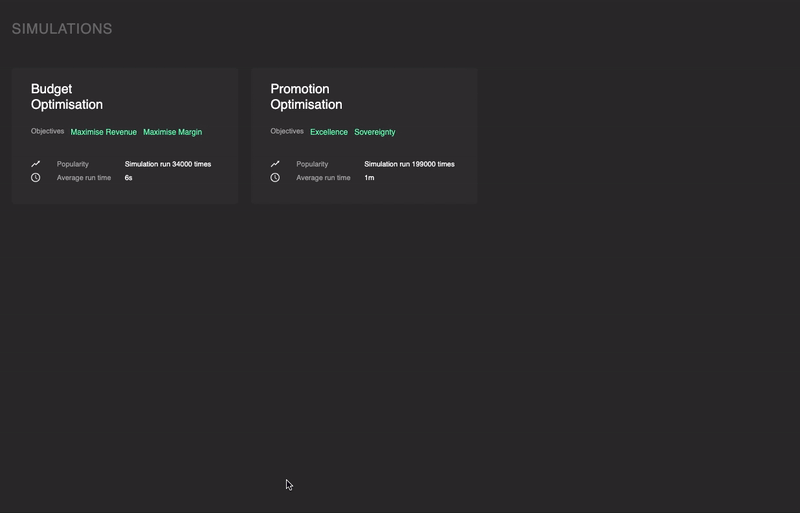Click Objectives label in Promotion Optimisation card
The height and width of the screenshot is (513, 800).
287,131
